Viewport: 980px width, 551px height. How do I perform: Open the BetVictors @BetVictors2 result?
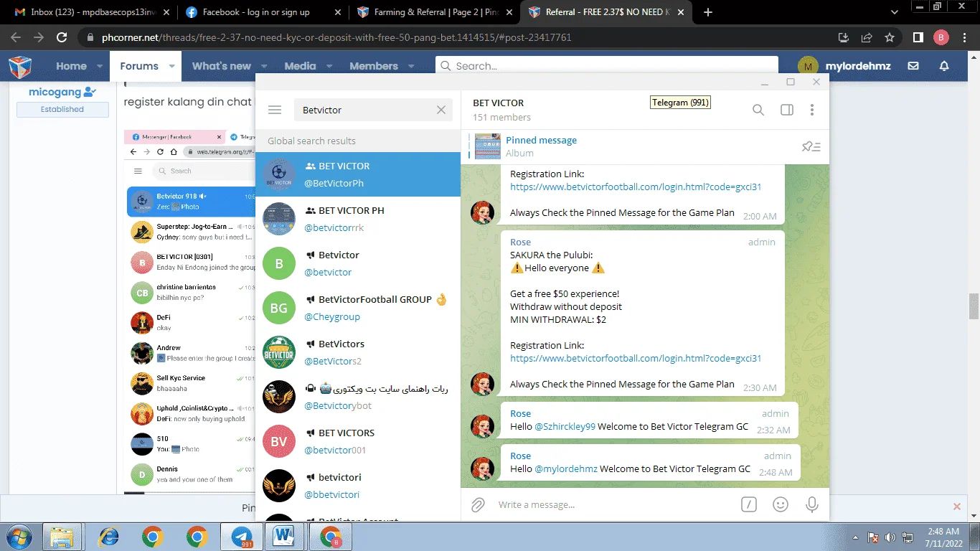358,352
